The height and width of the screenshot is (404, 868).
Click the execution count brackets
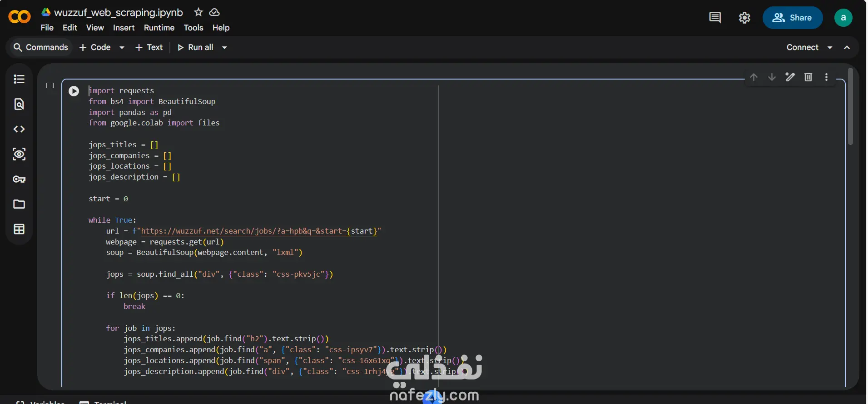[50, 85]
